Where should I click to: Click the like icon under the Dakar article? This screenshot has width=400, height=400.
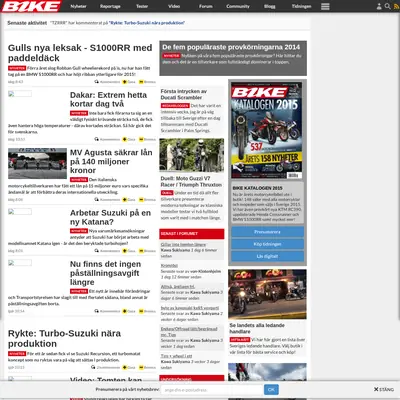point(124,139)
